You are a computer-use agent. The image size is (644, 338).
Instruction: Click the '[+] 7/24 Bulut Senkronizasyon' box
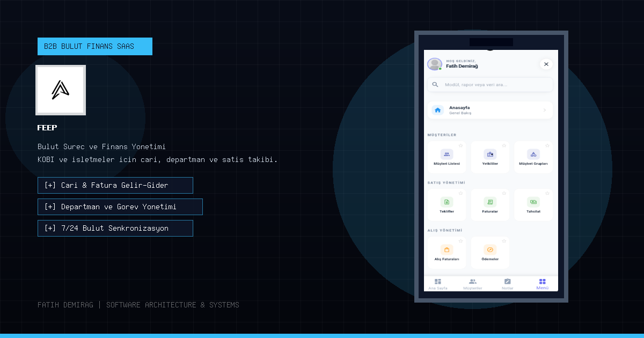pyautogui.click(x=115, y=228)
